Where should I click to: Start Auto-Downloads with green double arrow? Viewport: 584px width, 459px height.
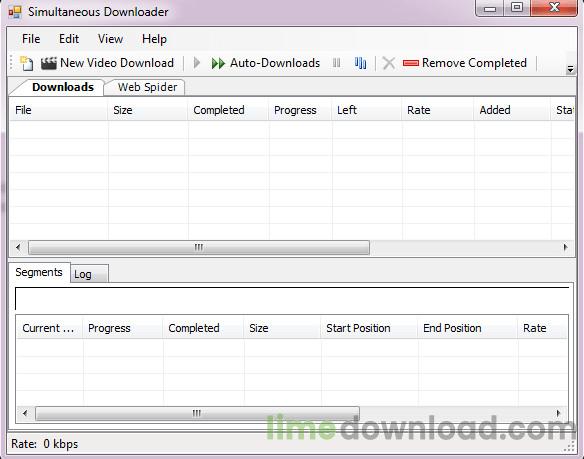pyautogui.click(x=266, y=63)
